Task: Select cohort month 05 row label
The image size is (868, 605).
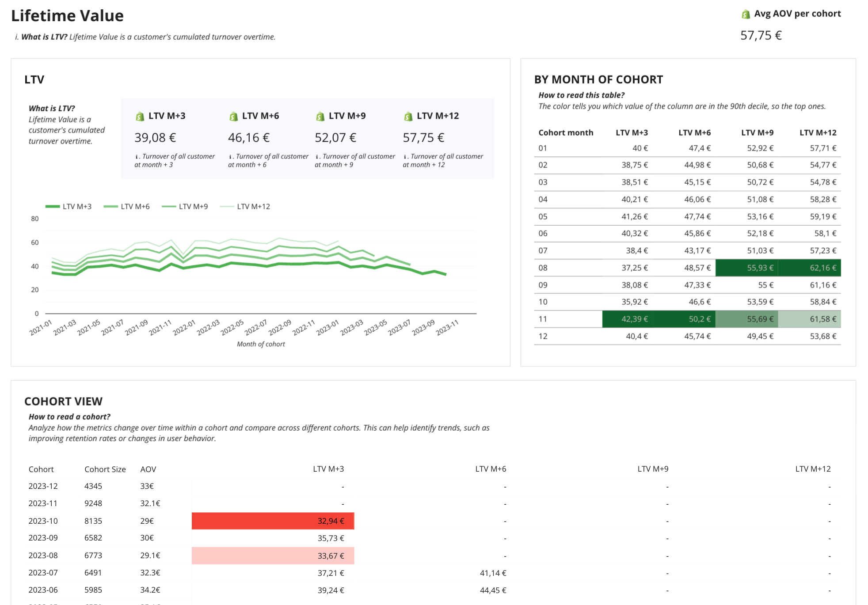Action: click(543, 217)
